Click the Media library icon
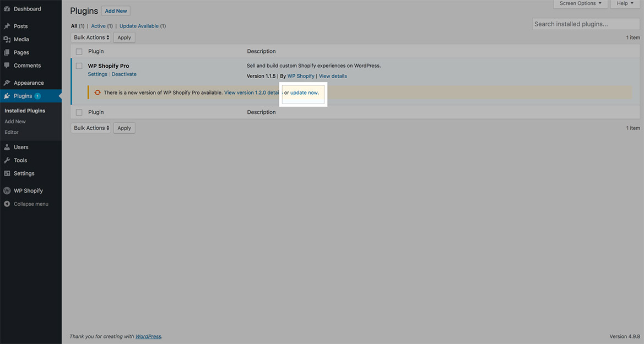 (x=7, y=39)
